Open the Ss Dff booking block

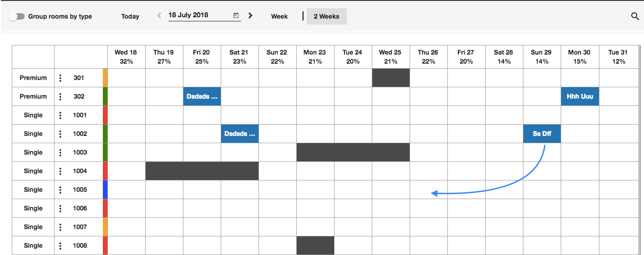[542, 134]
